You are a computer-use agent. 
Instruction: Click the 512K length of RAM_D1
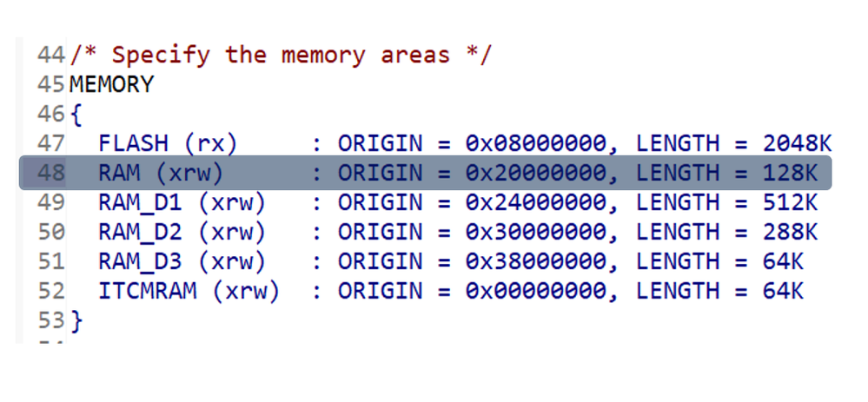click(790, 202)
